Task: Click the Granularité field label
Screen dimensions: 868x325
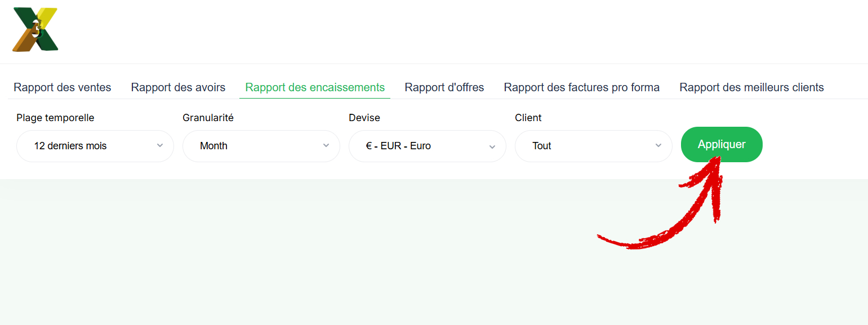Action: (x=208, y=118)
